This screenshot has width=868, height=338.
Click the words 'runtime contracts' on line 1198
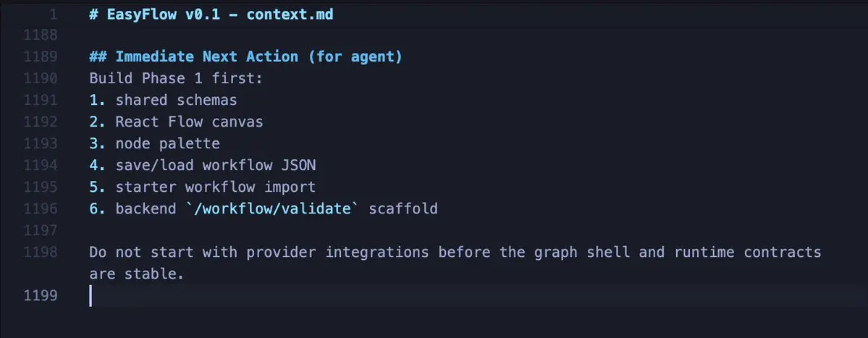coord(747,253)
